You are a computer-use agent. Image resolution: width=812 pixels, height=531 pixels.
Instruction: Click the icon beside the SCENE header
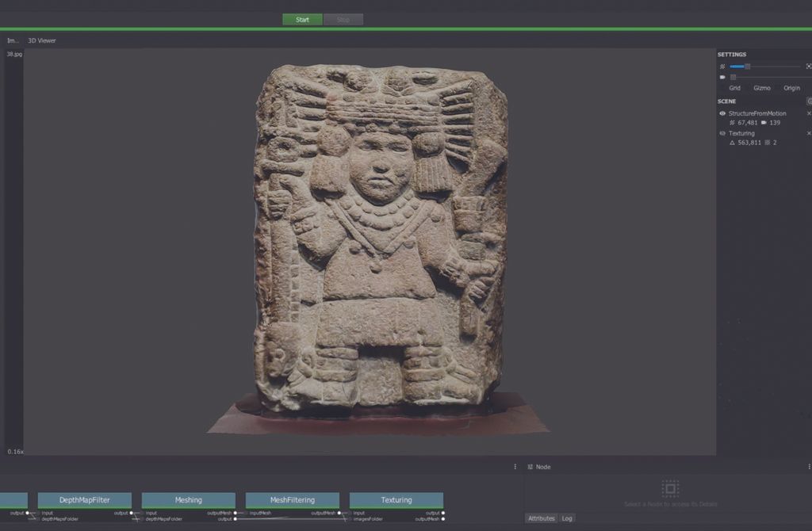click(809, 101)
